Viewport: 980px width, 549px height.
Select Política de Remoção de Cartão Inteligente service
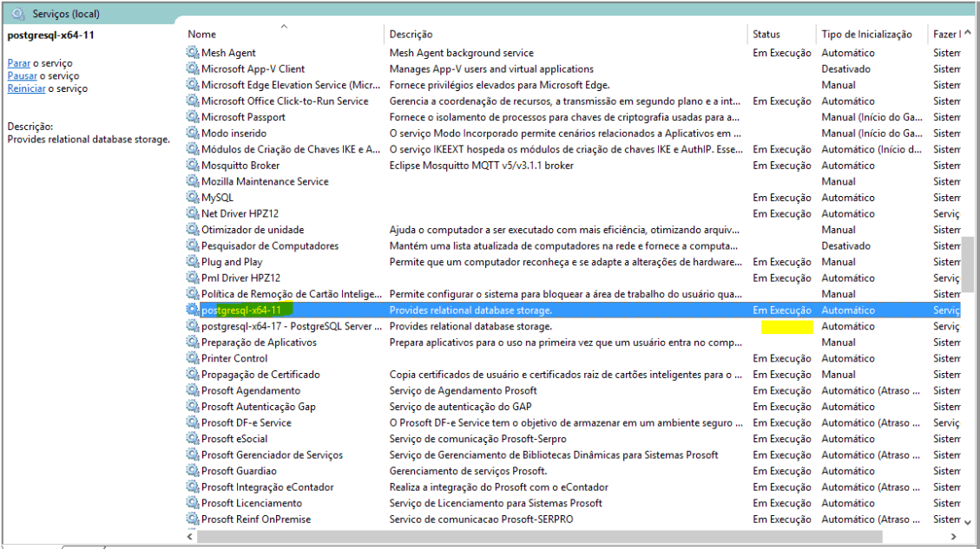pyautogui.click(x=292, y=293)
